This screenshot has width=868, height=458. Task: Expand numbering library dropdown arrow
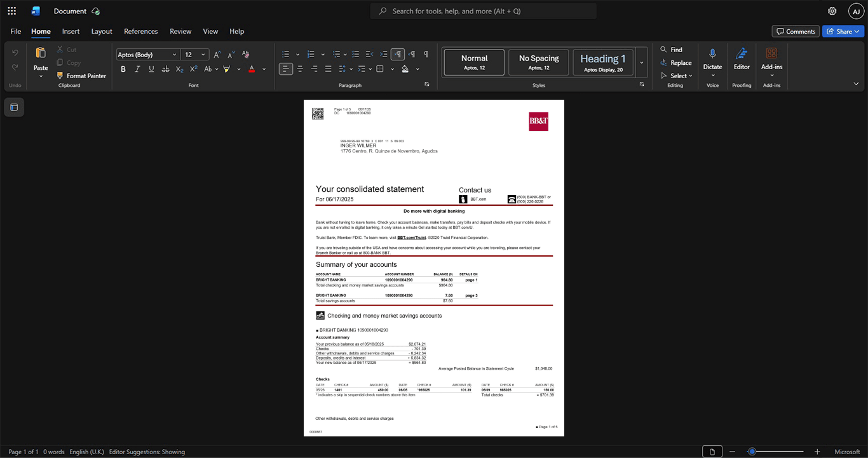pyautogui.click(x=323, y=55)
